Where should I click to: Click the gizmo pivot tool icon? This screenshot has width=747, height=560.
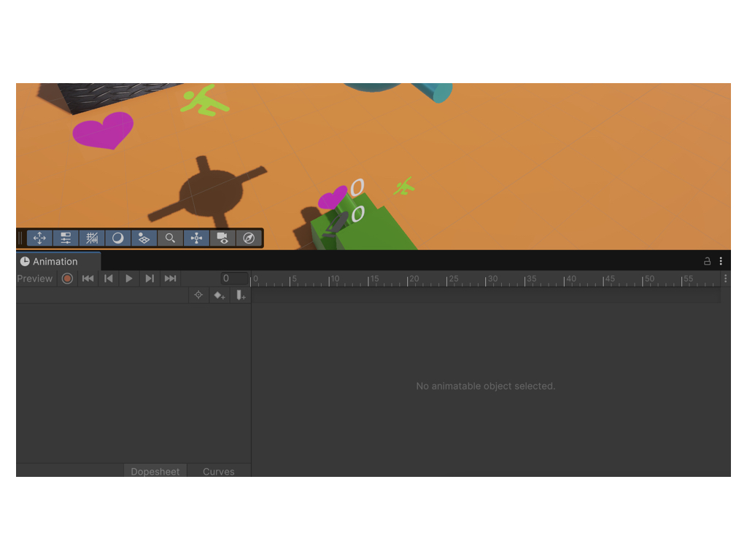[x=196, y=238]
